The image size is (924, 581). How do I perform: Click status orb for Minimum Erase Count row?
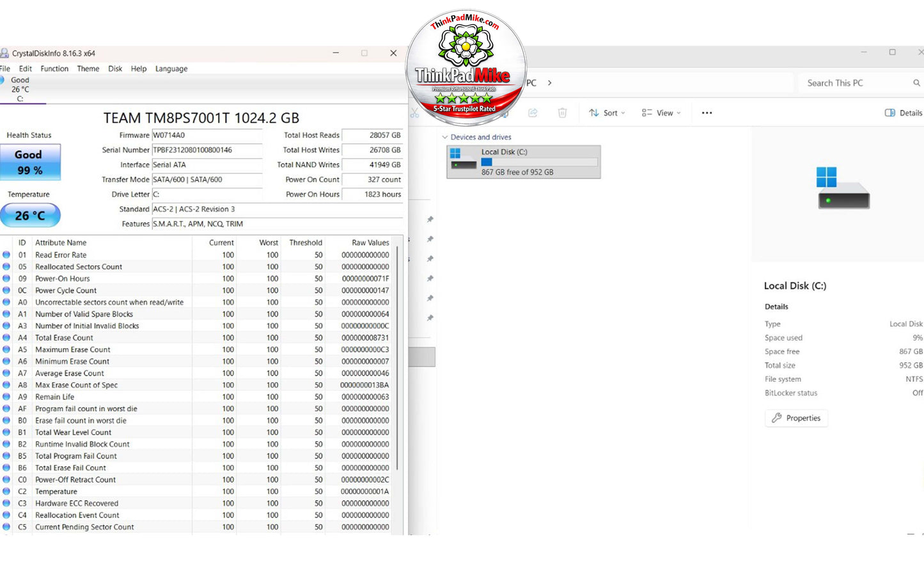[6, 362]
